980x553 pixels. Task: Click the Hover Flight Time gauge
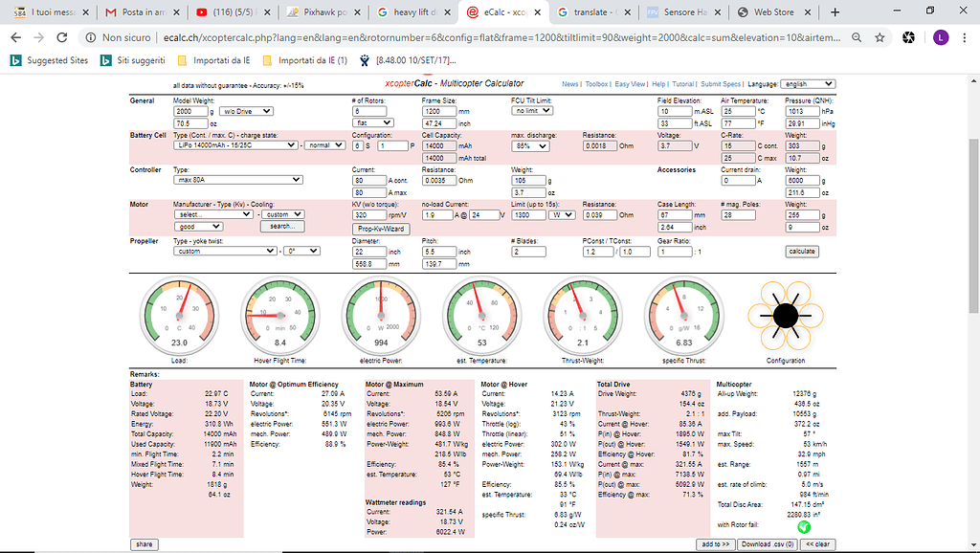coord(279,315)
